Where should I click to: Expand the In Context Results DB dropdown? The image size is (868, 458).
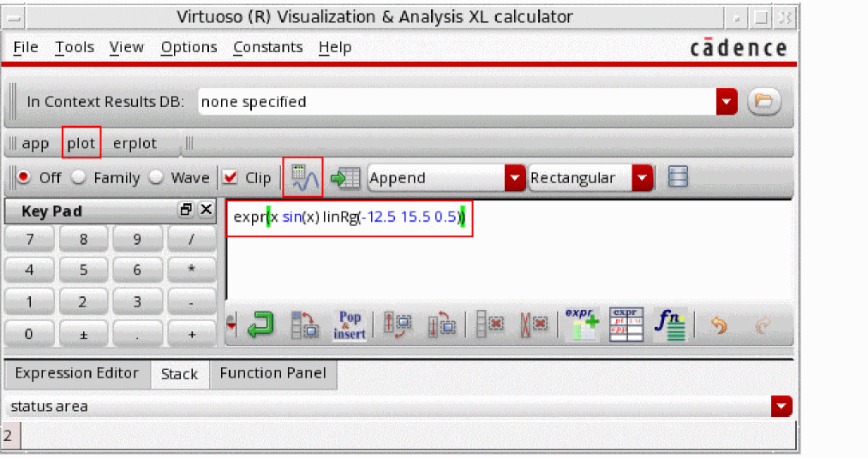[727, 102]
